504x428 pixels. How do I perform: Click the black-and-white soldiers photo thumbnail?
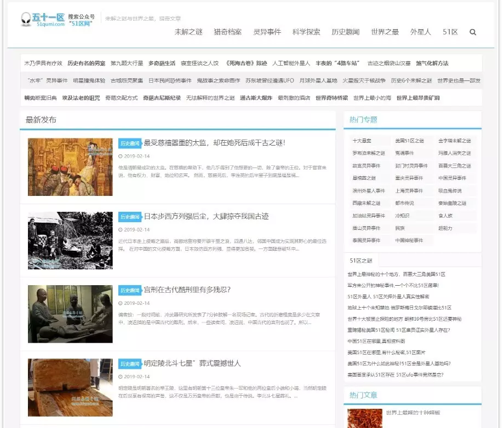(70, 240)
